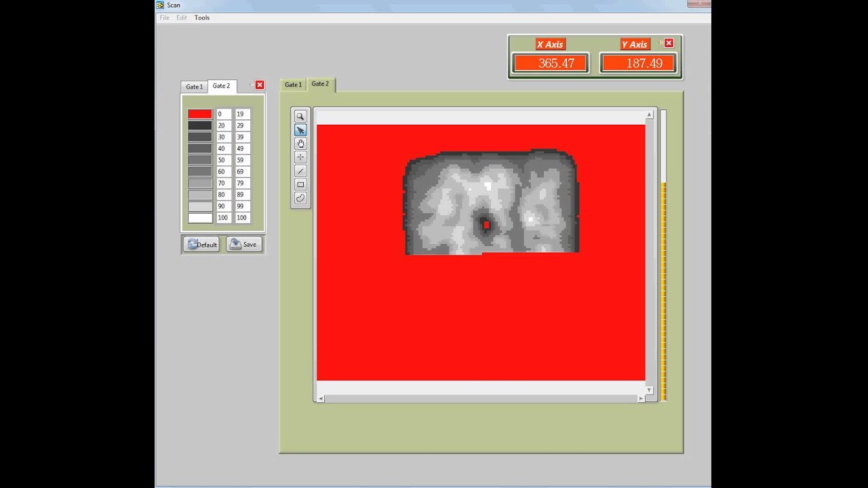This screenshot has height=488, width=868.
Task: Pick the red swatch for range 0-19
Action: tap(200, 114)
